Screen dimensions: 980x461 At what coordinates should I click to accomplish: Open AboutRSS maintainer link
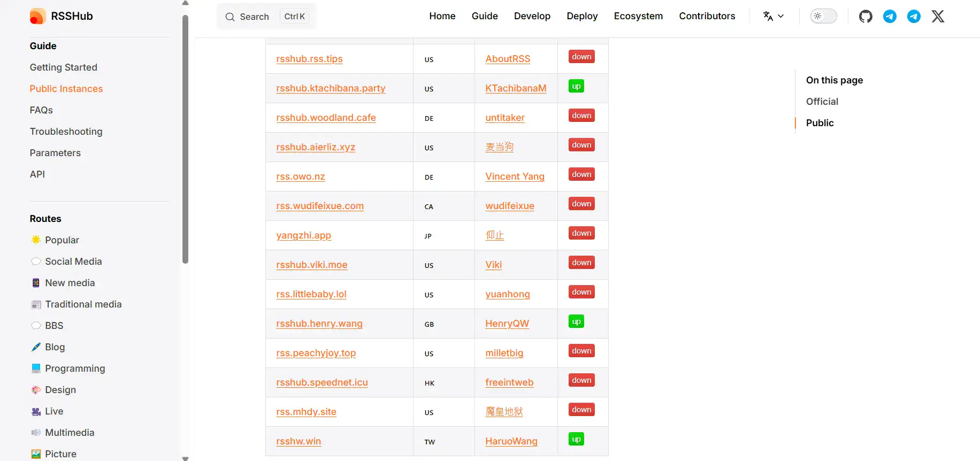tap(508, 59)
